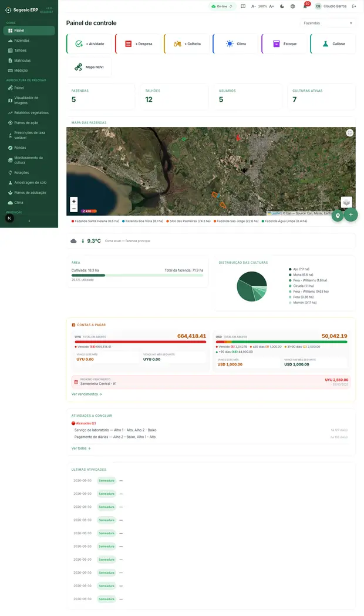Viewport: 364px width, 616px height.
Task: Open the Estoque box shortcut
Action: (284, 44)
